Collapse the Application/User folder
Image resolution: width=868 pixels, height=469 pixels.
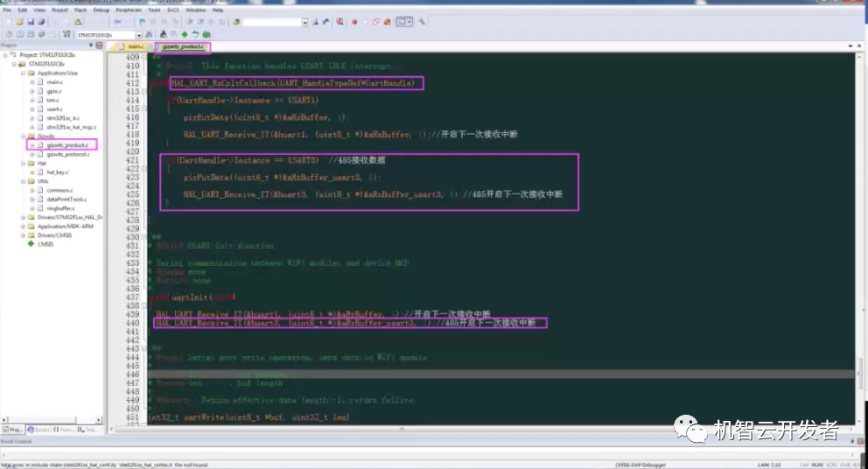pos(22,73)
